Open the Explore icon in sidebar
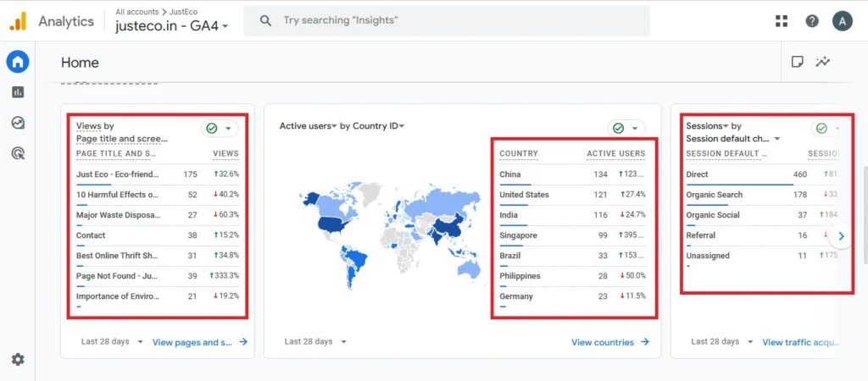Screen dimensions: 868x381 click(x=18, y=123)
